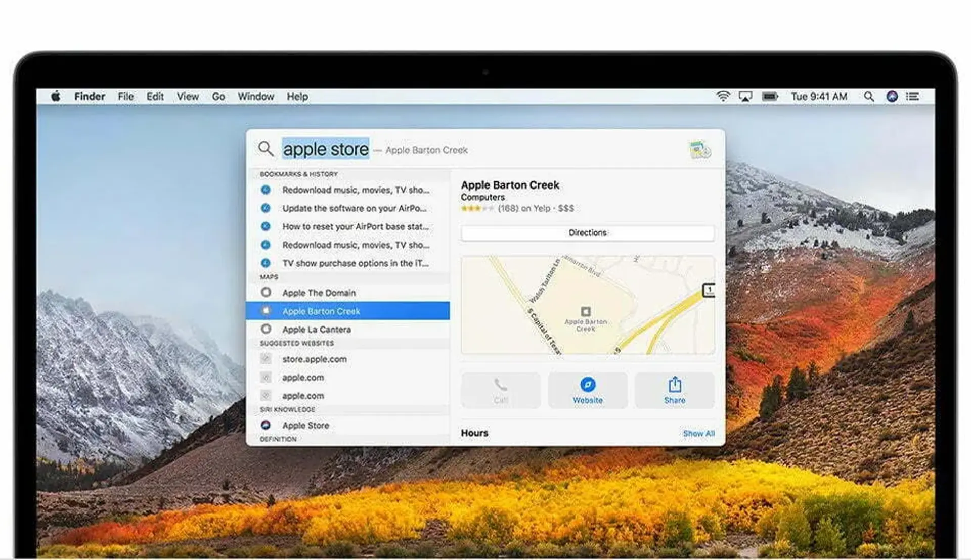Viewport: 971px width, 560px height.
Task: Open Spotlight magnifier in menu bar
Action: (869, 96)
